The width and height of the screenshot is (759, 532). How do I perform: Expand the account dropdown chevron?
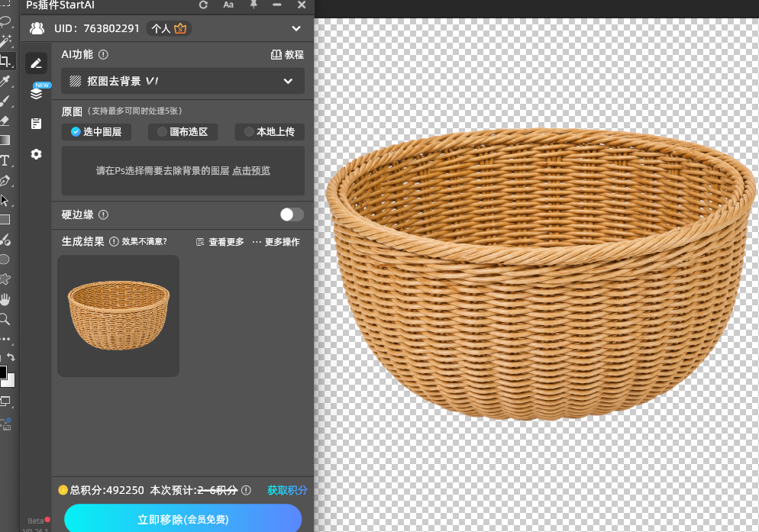click(x=296, y=28)
